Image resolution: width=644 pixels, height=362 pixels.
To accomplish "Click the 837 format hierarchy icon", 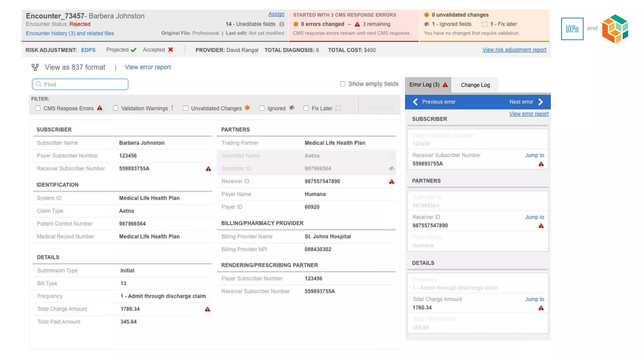I will pyautogui.click(x=35, y=67).
